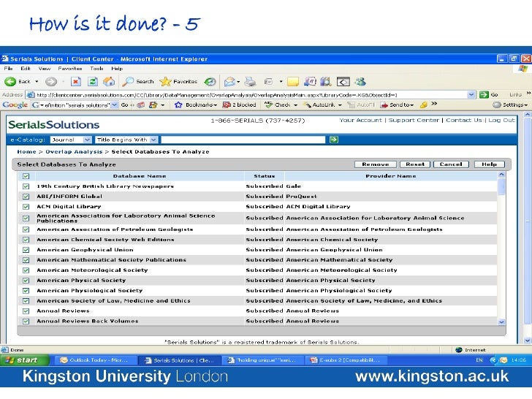Click the URL address field
This screenshot has width=532, height=399.
pyautogui.click(x=251, y=95)
